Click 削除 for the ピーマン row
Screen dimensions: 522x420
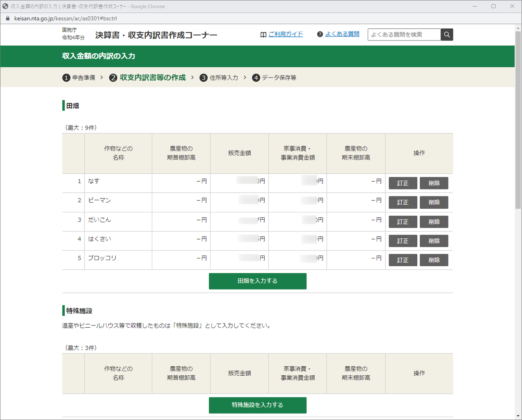[x=434, y=203]
